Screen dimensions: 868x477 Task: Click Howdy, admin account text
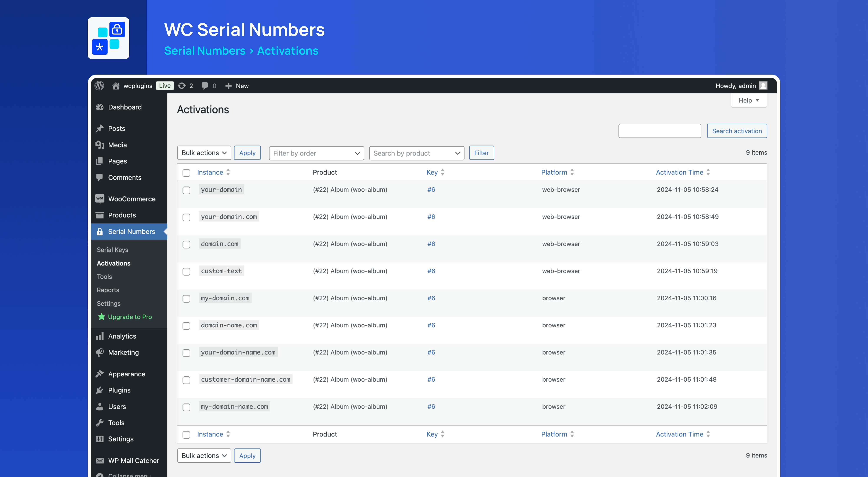736,86
